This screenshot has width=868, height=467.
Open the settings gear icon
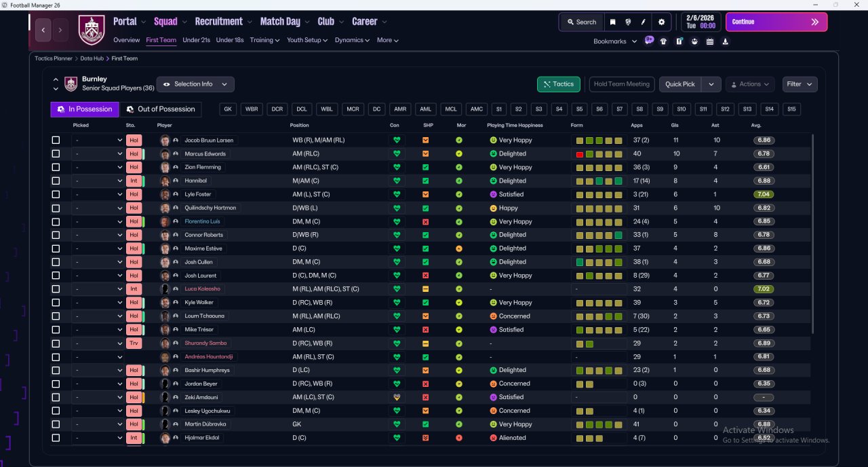(x=661, y=22)
